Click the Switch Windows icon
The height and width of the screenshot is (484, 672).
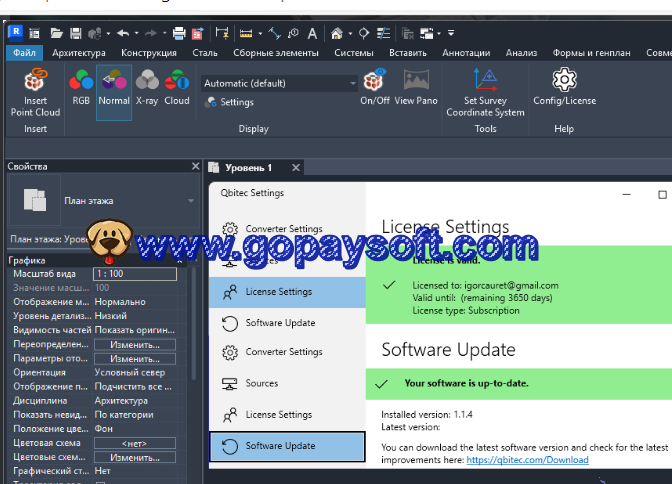tap(427, 33)
